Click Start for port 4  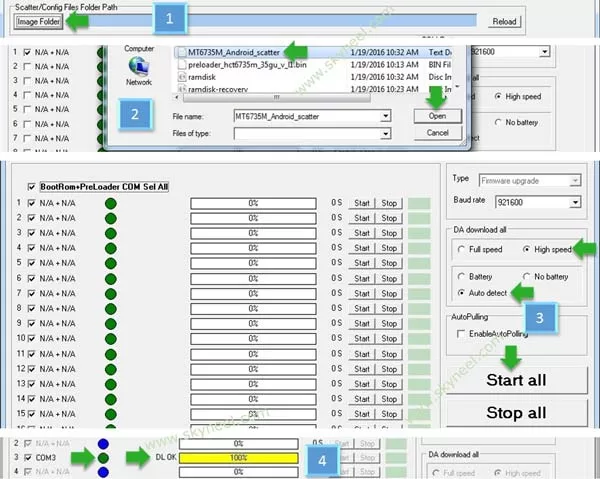362,248
